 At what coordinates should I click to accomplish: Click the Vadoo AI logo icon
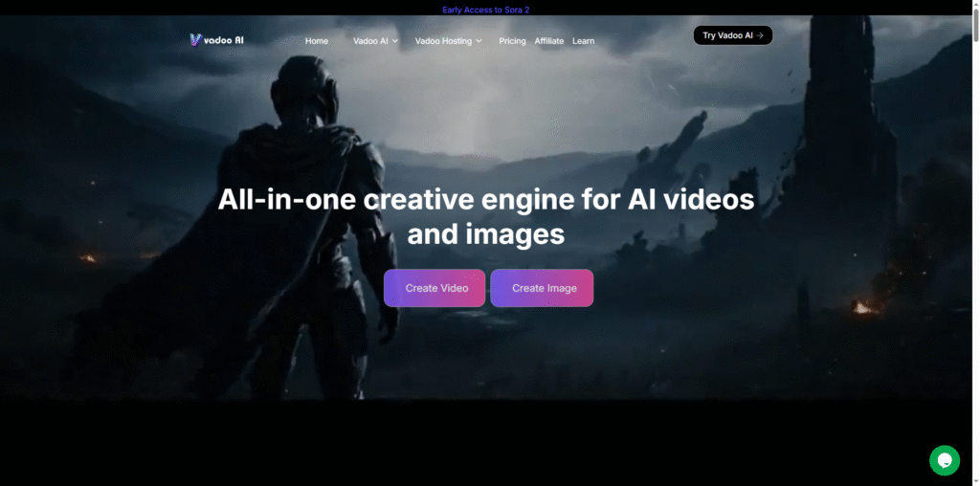195,39
